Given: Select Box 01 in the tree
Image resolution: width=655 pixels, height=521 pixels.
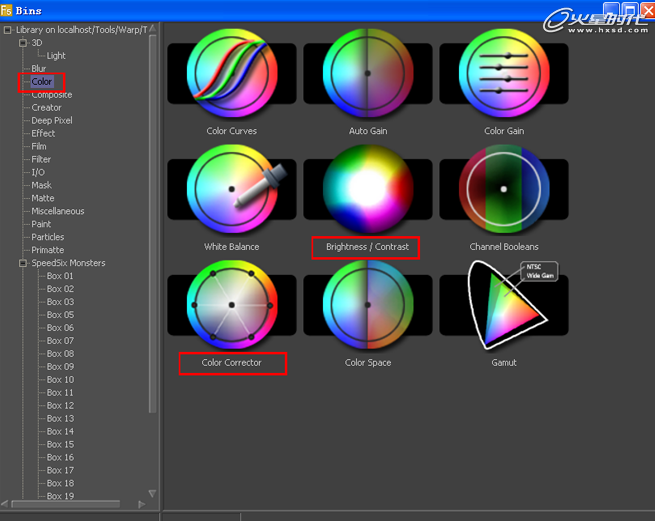Looking at the screenshot, I should click(60, 276).
